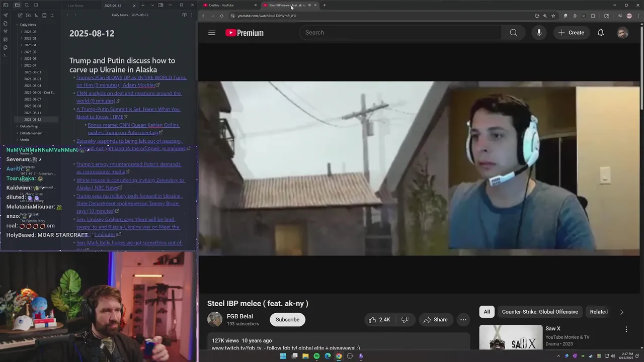644x362 pixels.
Task: Open File Explorer from the taskbar
Action: pos(305,356)
